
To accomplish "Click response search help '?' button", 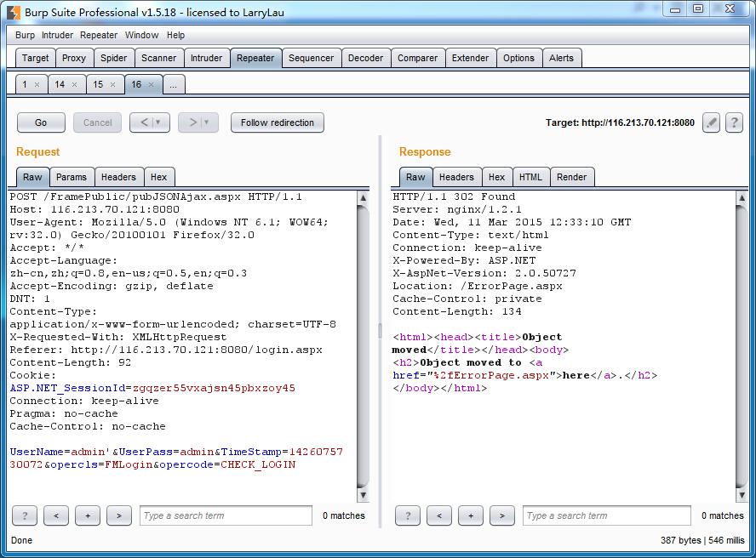I will point(408,515).
